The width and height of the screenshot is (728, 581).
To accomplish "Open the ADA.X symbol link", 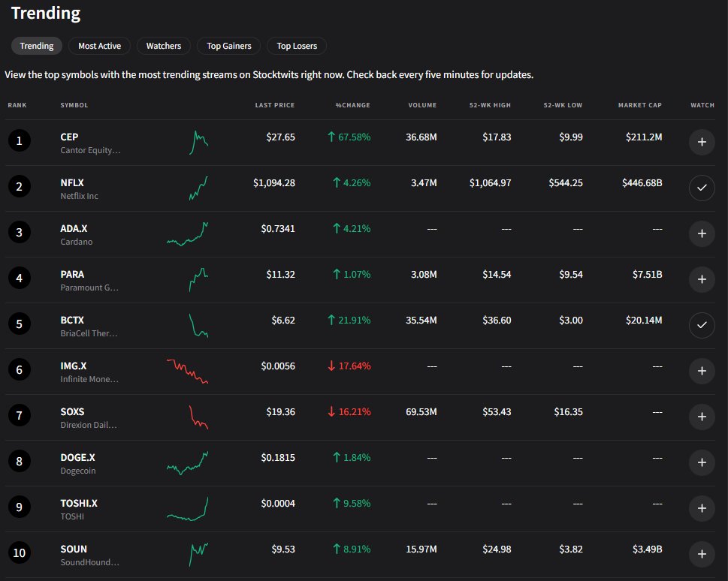I will [x=74, y=228].
